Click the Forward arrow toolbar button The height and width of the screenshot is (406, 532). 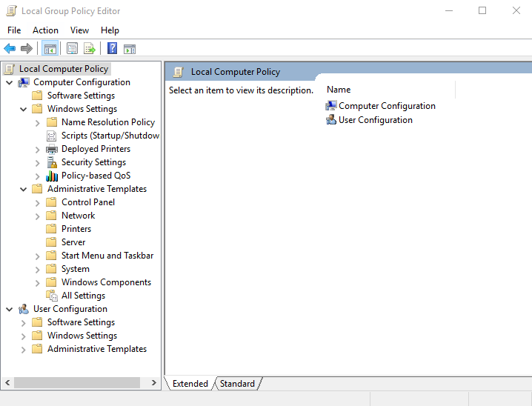coord(27,49)
